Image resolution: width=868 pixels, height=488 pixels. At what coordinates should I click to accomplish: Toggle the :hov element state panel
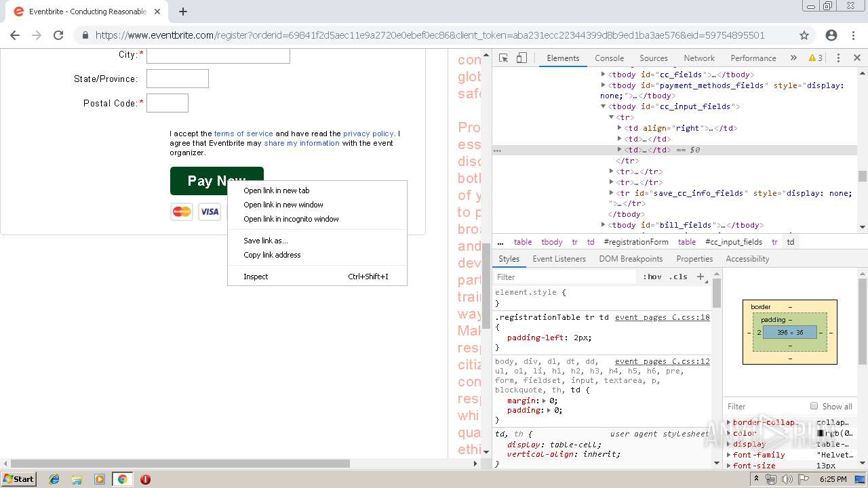tap(652, 277)
